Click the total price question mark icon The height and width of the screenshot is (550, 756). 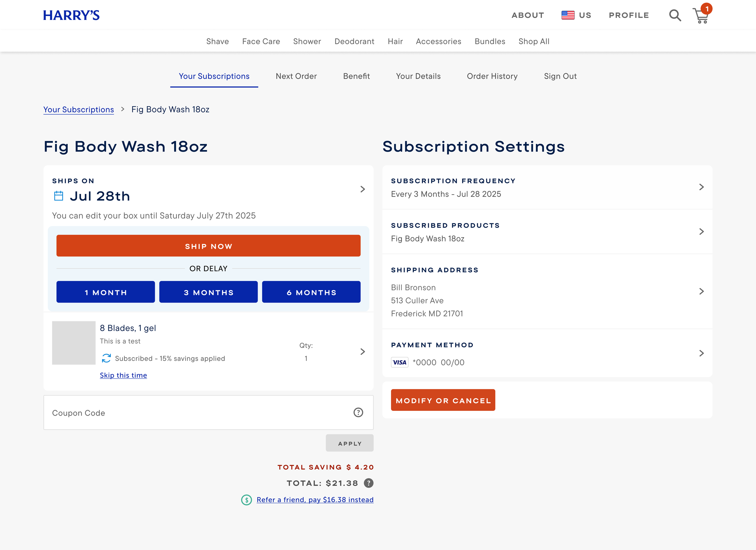[x=368, y=483]
